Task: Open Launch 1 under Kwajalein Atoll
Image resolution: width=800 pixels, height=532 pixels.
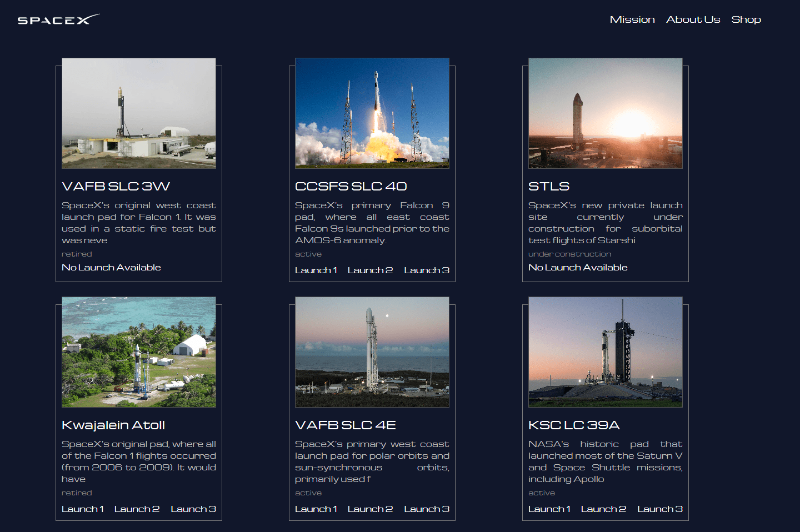Action: 83,509
